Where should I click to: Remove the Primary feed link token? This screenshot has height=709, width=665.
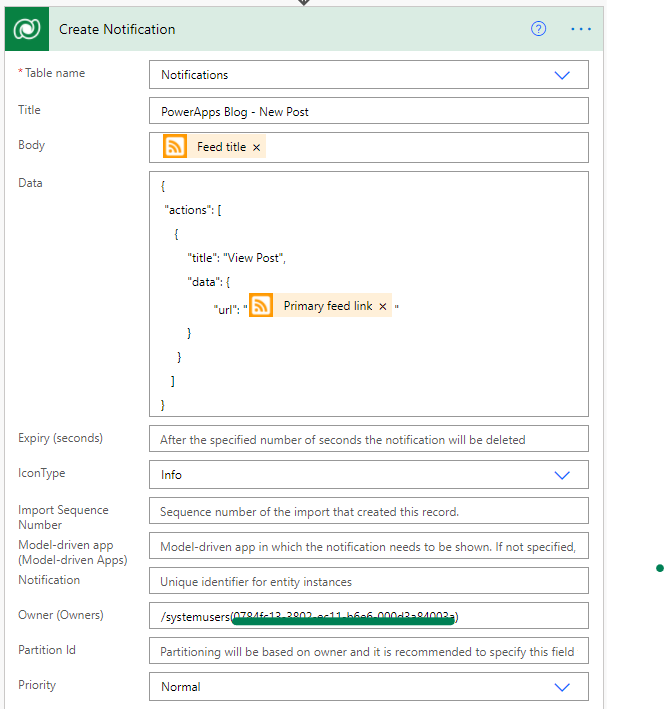coord(383,307)
